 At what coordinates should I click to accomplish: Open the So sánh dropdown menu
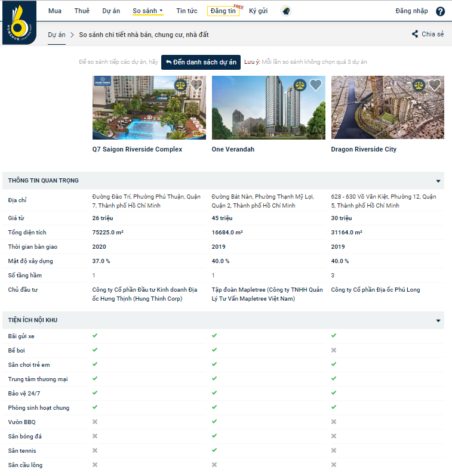pyautogui.click(x=147, y=11)
